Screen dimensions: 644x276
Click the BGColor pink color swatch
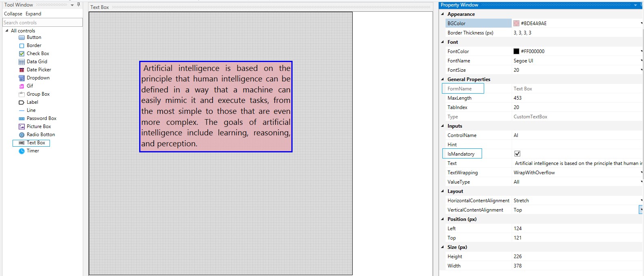pos(516,24)
